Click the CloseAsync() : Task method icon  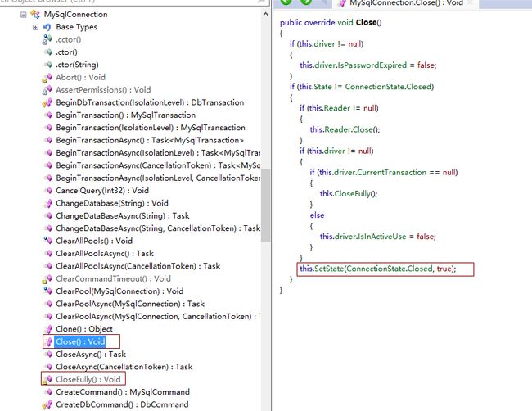coord(48,355)
